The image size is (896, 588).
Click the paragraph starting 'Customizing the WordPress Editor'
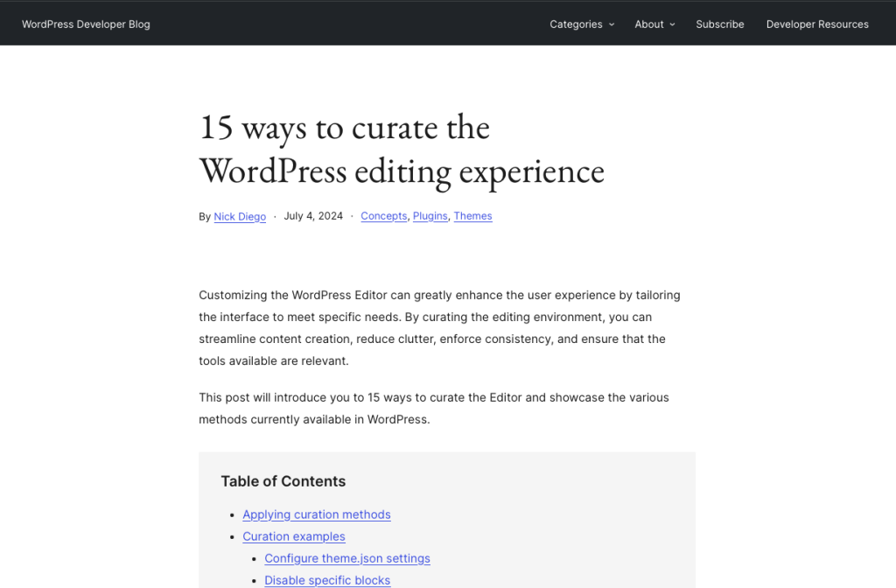pyautogui.click(x=438, y=327)
